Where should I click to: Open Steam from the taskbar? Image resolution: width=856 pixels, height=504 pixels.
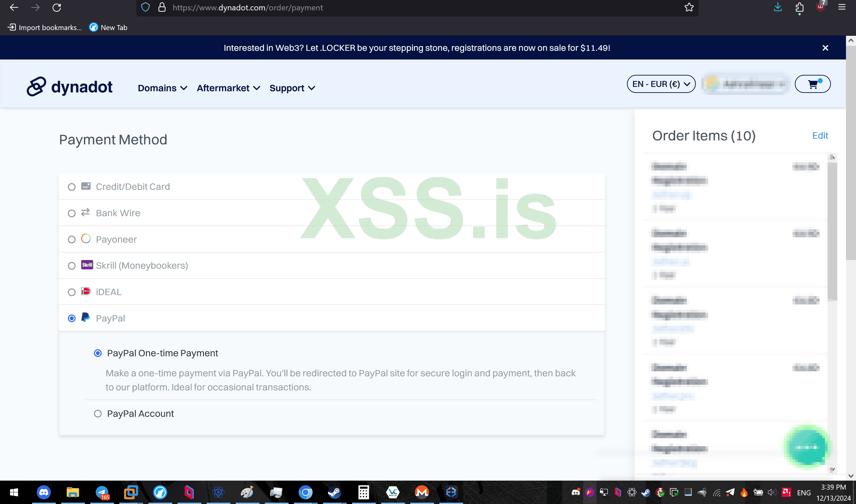[x=334, y=492]
